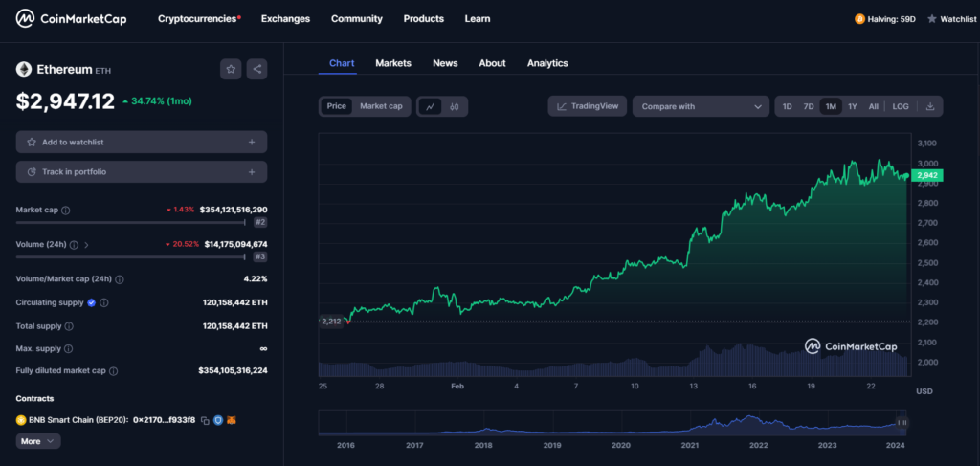This screenshot has height=466, width=980.
Task: Switch to the Markets tab
Action: [393, 63]
